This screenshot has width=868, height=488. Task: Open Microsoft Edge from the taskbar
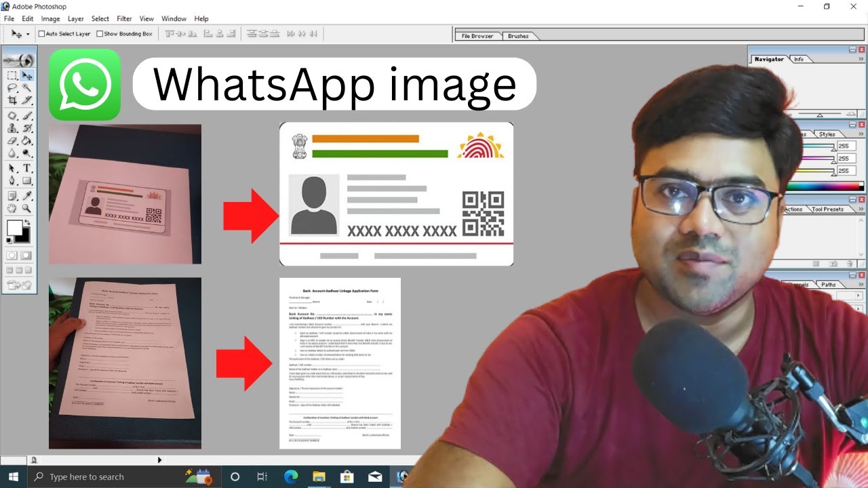point(291,476)
